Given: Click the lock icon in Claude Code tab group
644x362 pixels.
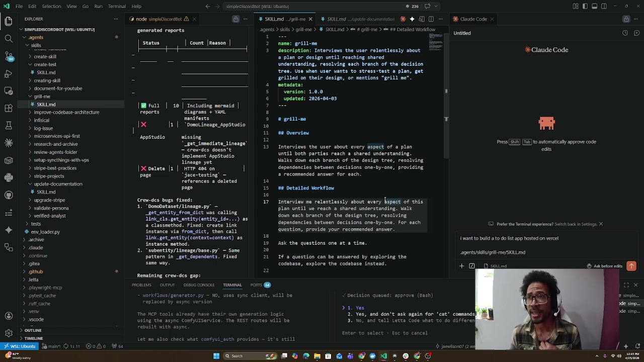Looking at the screenshot, I should [626, 19].
